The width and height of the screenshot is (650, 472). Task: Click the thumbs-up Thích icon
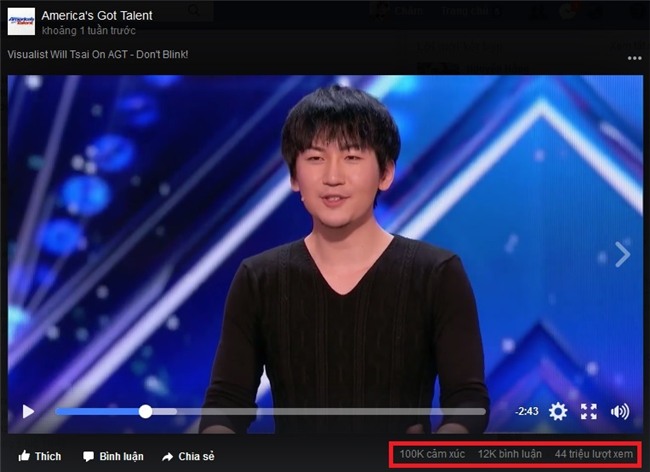tap(24, 456)
